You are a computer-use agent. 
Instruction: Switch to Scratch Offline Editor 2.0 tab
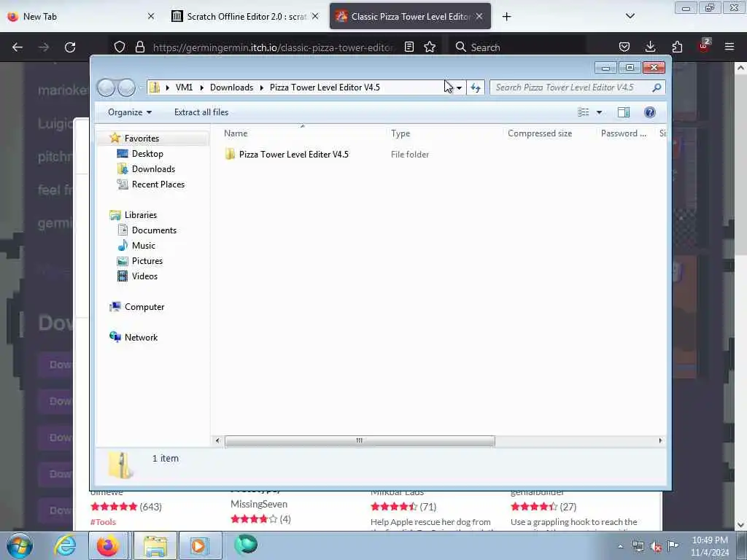pyautogui.click(x=246, y=16)
